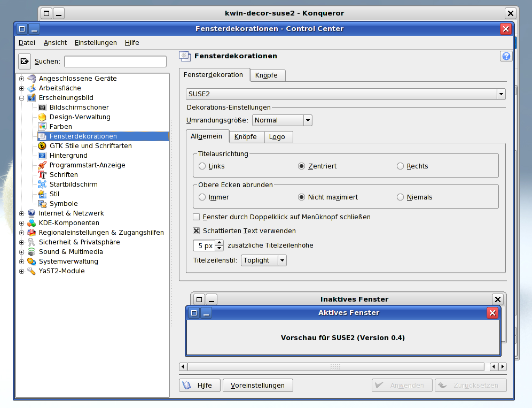532x408 pixels.
Task: Click maximize icon of Aktives Fenster preview
Action: 194,312
